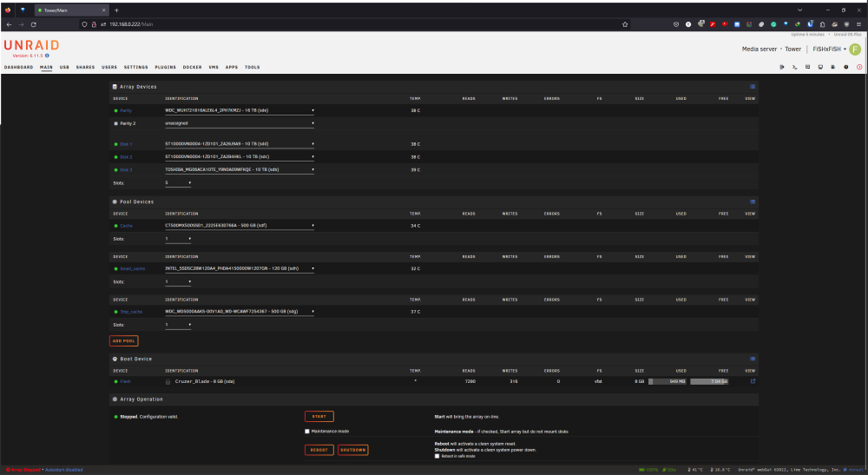
Task: Click the green status dot for Flash
Action: click(115, 381)
